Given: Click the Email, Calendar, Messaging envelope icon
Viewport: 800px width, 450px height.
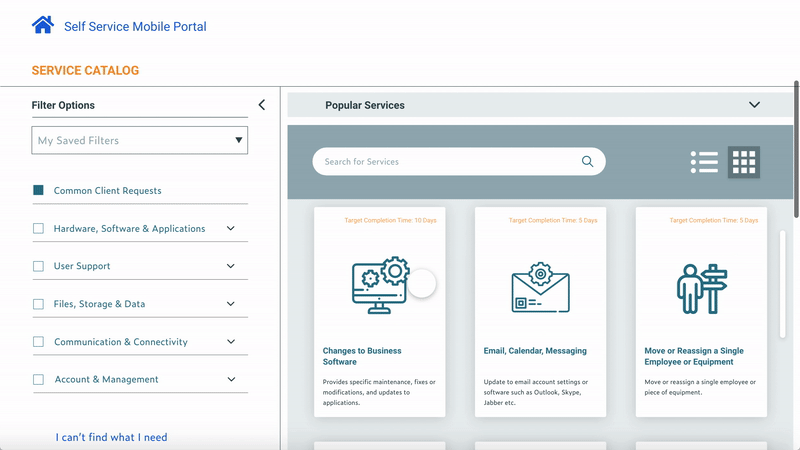Looking at the screenshot, I should click(x=540, y=287).
